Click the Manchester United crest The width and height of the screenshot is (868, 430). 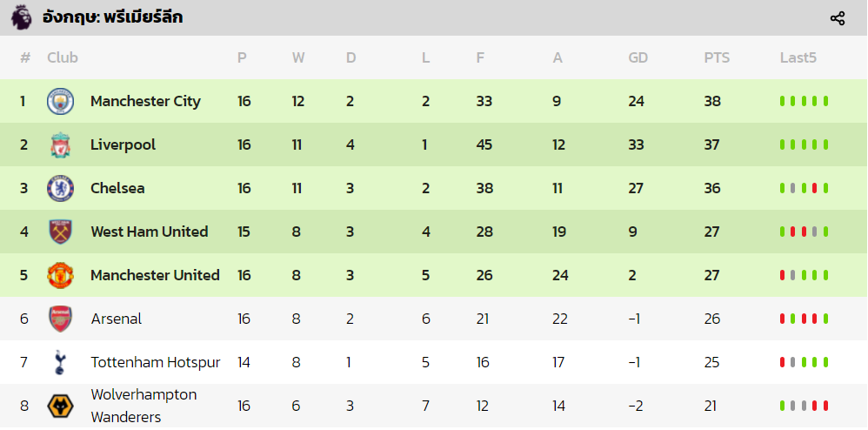(60, 275)
